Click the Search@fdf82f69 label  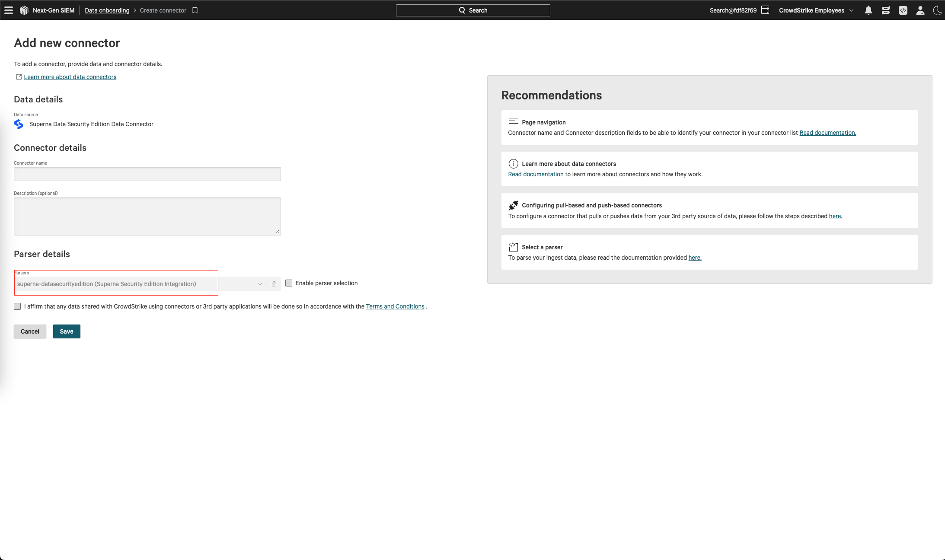point(733,10)
